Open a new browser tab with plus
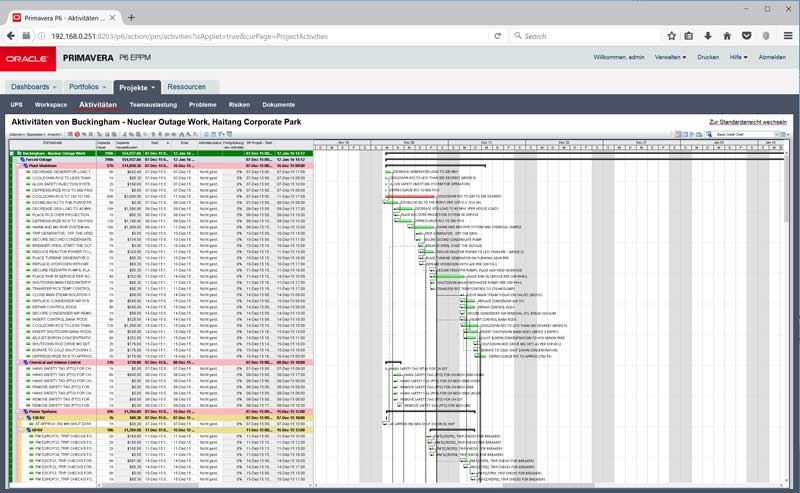The height and width of the screenshot is (493, 800). coord(131,18)
